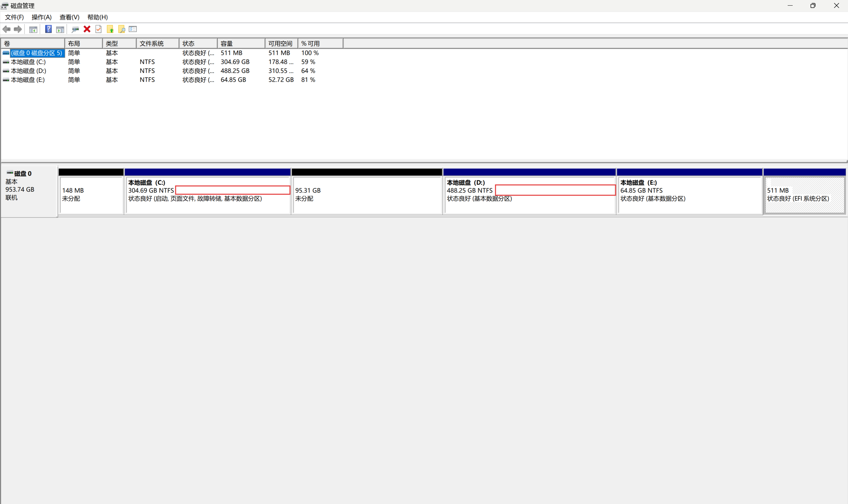The height and width of the screenshot is (504, 848).
Task: Select the 95.31 GB unallocated partition block
Action: pos(367,195)
